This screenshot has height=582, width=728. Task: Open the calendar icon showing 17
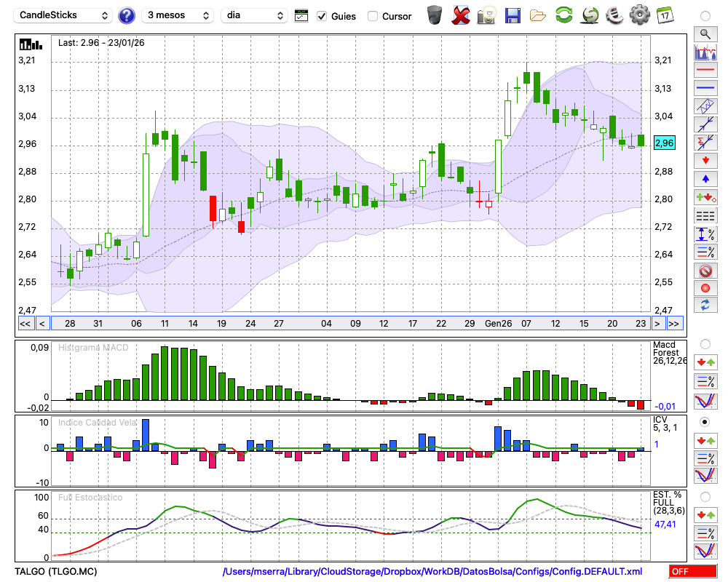(665, 15)
